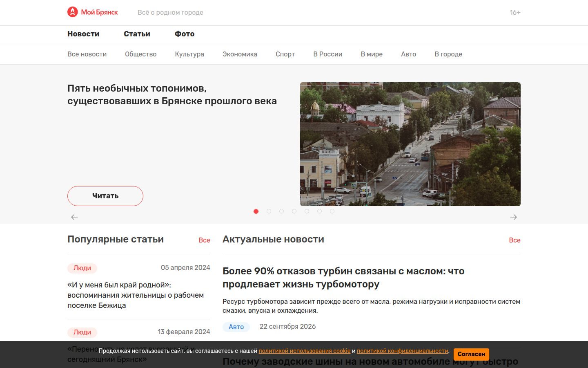
Task: Accept cookies with Согласен button
Action: click(x=471, y=354)
